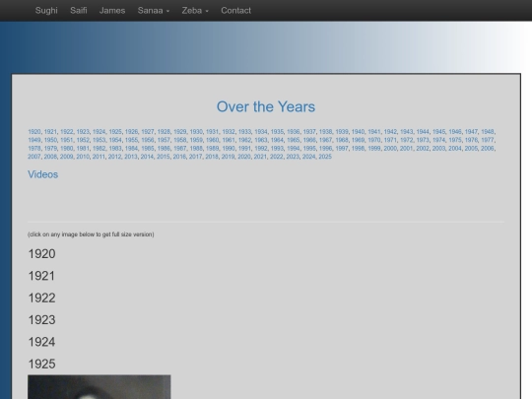Open the Sughi page in the navbar

click(46, 11)
